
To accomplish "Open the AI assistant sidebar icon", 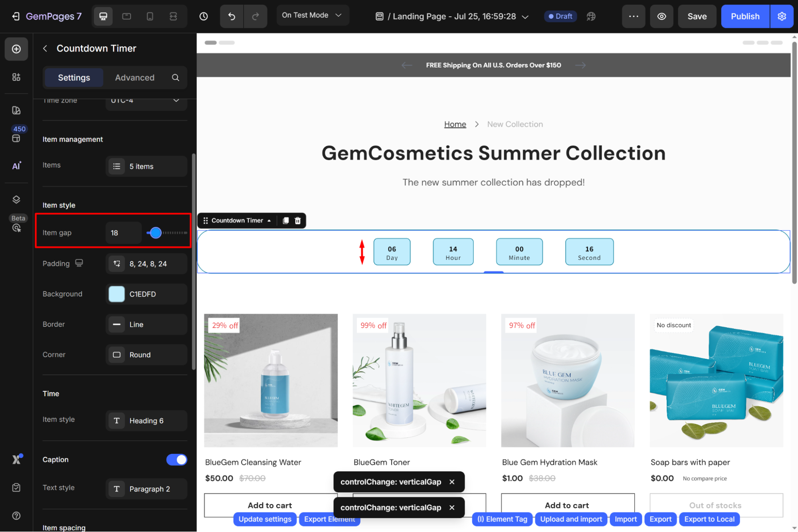I will [x=16, y=166].
